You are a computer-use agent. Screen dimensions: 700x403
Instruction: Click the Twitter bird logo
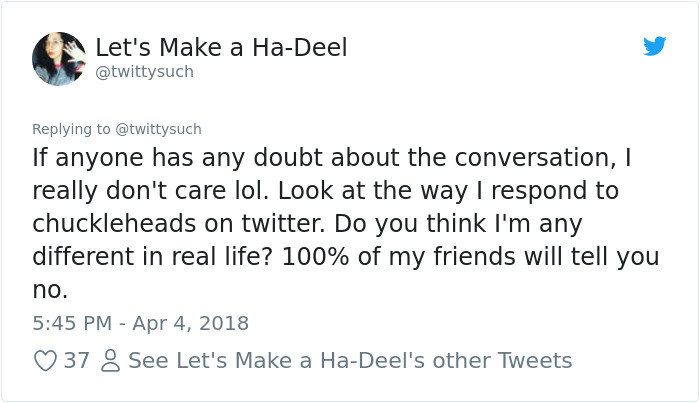655,46
